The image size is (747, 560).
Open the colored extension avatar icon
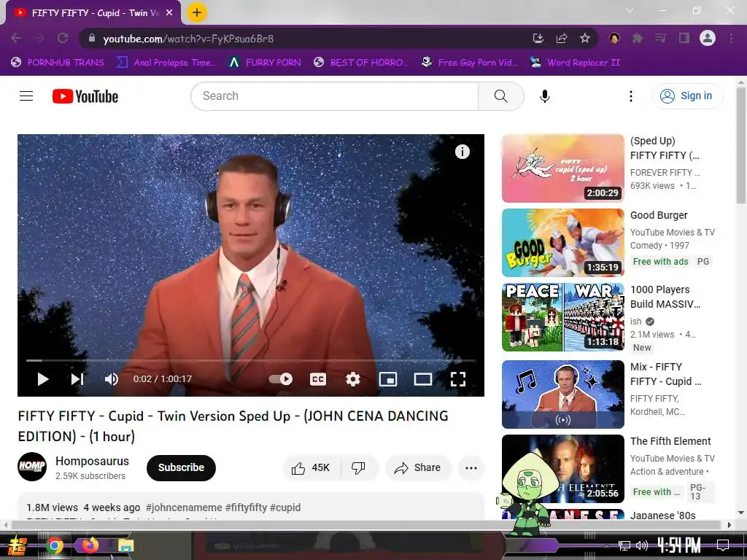tap(614, 38)
